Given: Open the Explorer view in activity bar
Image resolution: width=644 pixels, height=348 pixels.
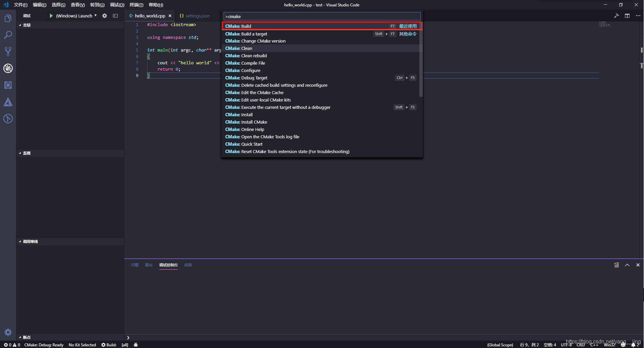Looking at the screenshot, I should [8, 18].
